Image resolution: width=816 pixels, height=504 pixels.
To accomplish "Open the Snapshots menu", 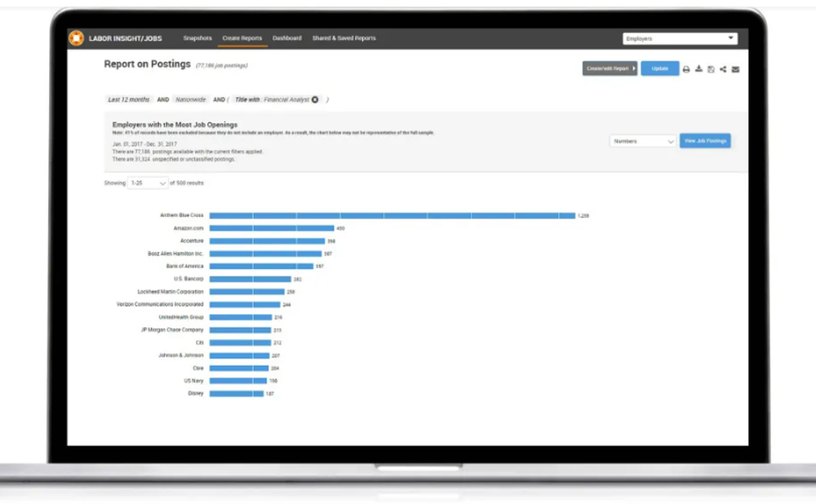I will pyautogui.click(x=197, y=38).
